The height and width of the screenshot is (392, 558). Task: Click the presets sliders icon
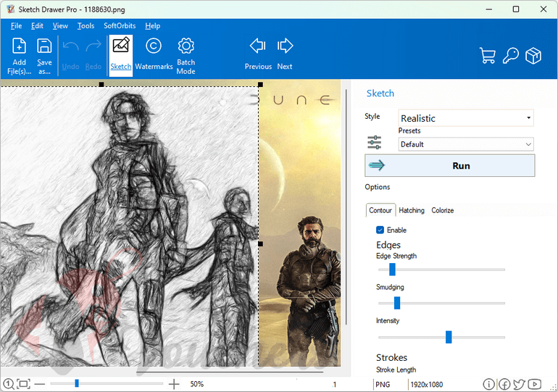click(x=374, y=143)
